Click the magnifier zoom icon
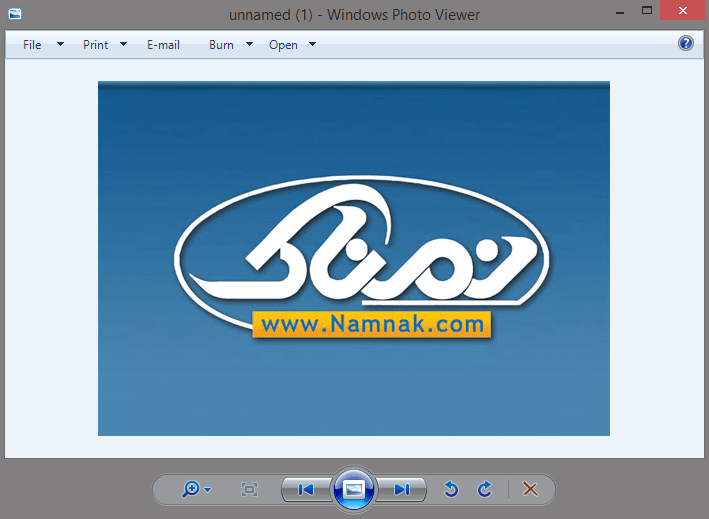This screenshot has height=519, width=709. (x=191, y=489)
